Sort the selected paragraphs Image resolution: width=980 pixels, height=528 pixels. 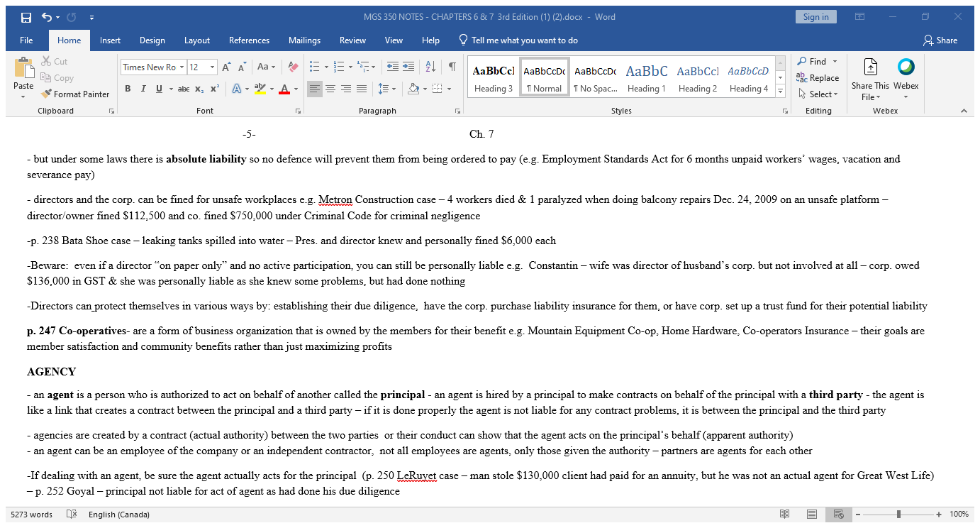430,67
